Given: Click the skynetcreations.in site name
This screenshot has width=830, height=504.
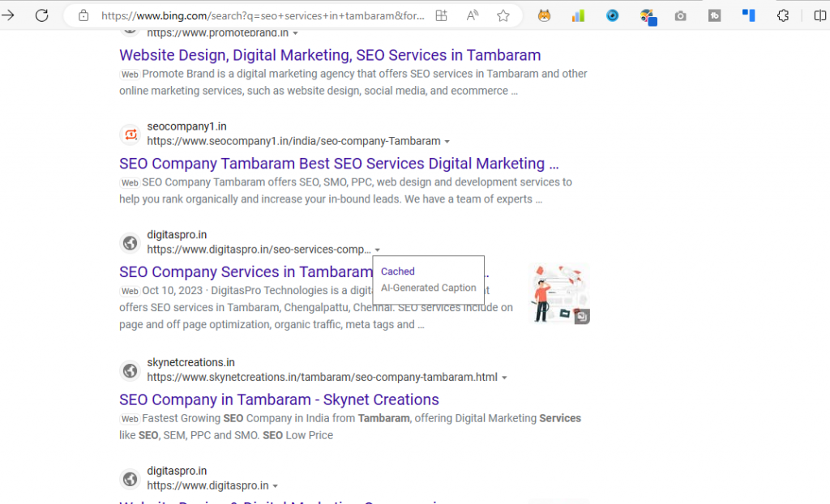Looking at the screenshot, I should coord(190,363).
